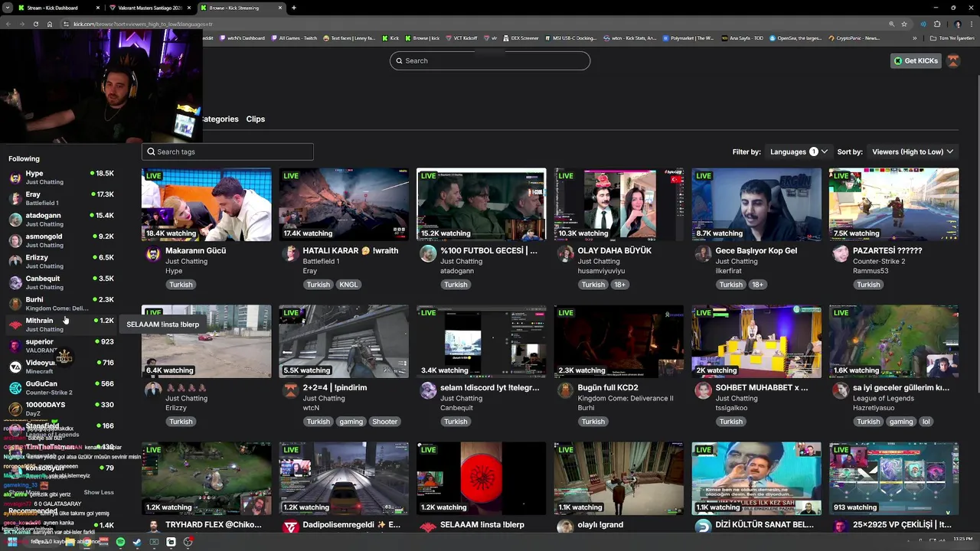Screen dimensions: 980x551
Task: Open atadogann's avatar in Following sidebar
Action: pos(15,220)
